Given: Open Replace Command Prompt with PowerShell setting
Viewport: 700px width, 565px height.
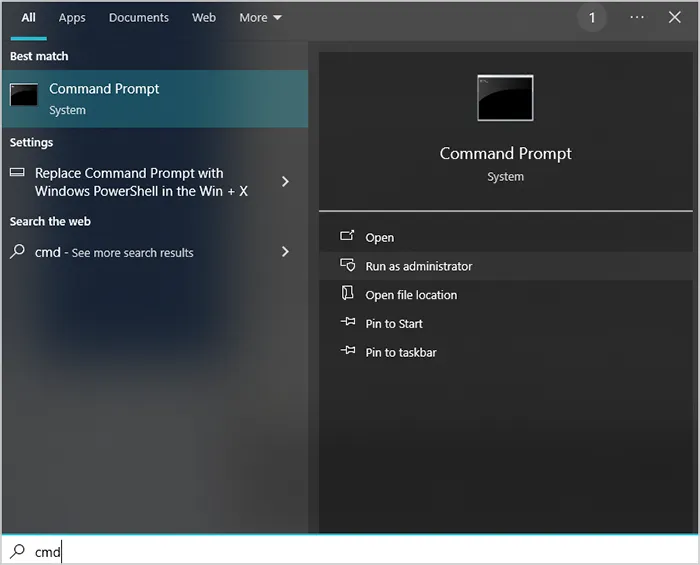Looking at the screenshot, I should [155, 182].
